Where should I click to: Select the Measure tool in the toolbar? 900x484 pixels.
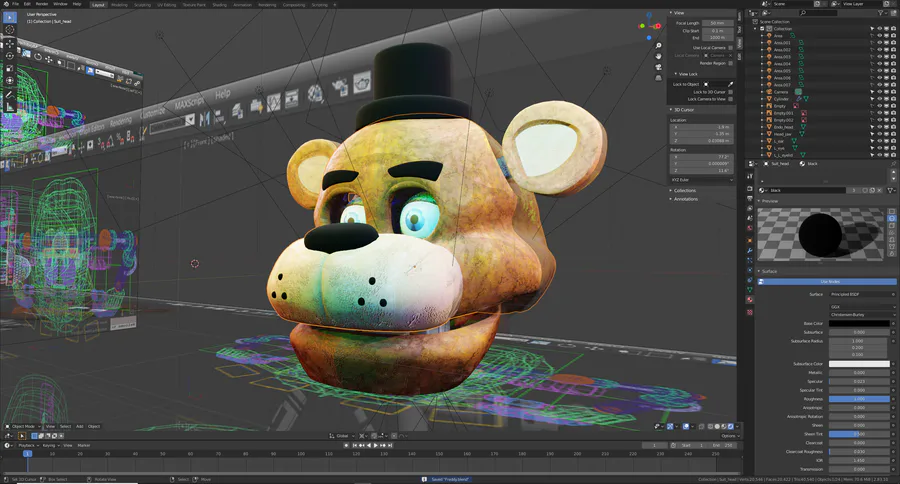click(x=10, y=107)
